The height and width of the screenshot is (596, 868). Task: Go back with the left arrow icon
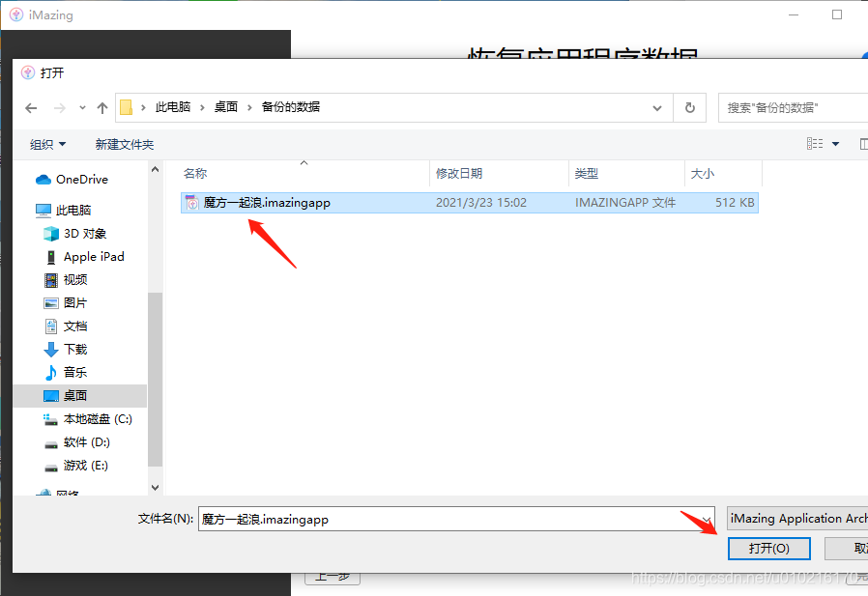(31, 108)
